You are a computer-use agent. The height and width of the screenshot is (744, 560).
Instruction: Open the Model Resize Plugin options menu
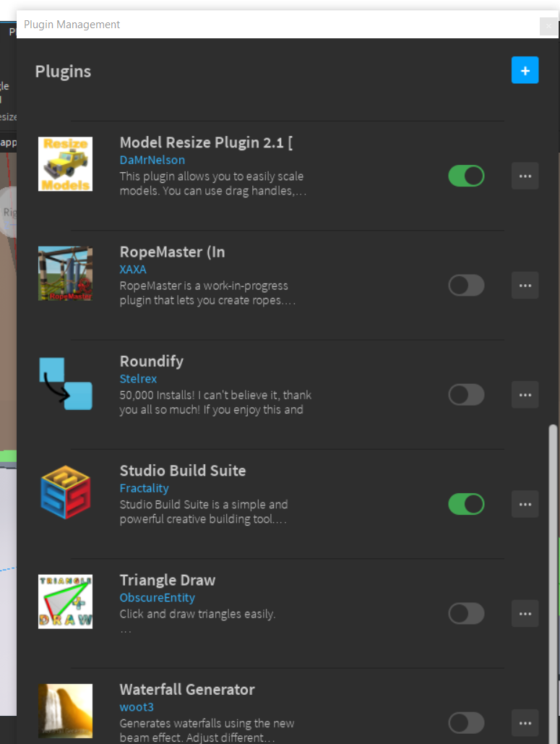click(525, 176)
